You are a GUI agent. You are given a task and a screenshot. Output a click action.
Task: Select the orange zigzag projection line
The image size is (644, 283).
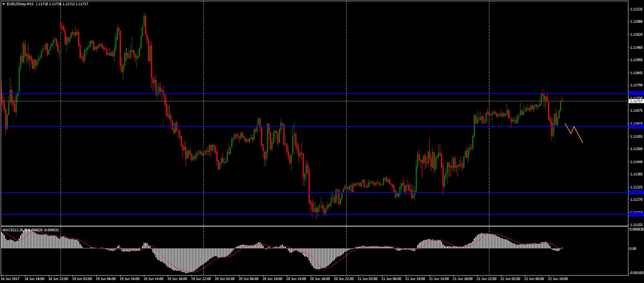point(574,133)
